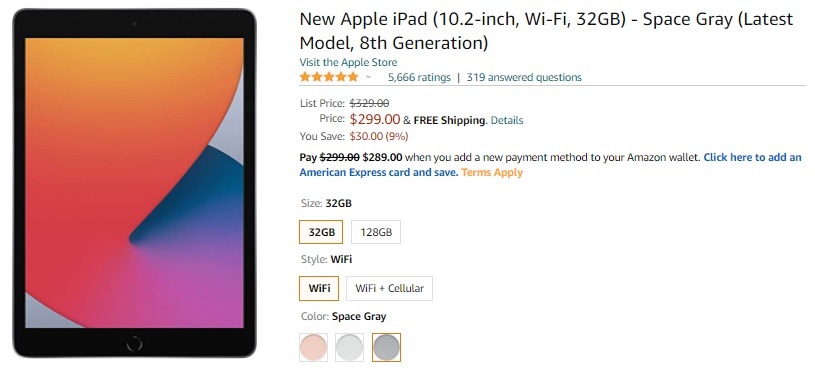Select the 32GB size option
Screen dimensions: 815x370
321,232
